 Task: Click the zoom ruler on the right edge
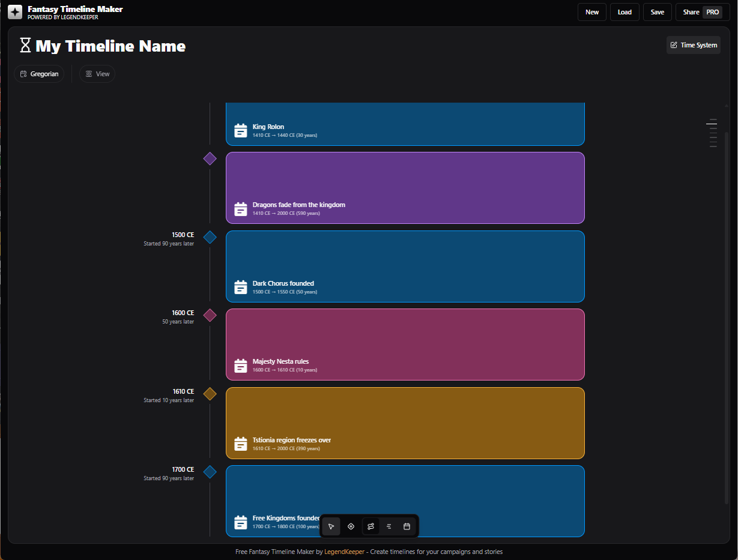(712, 133)
